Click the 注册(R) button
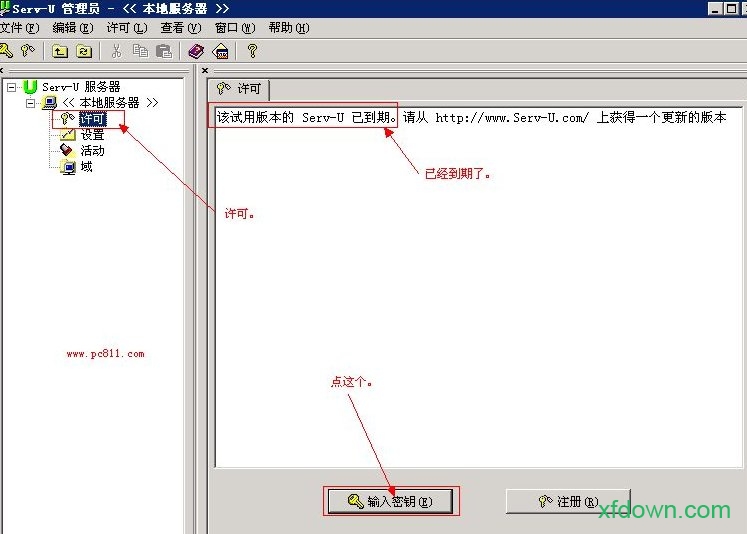 568,501
